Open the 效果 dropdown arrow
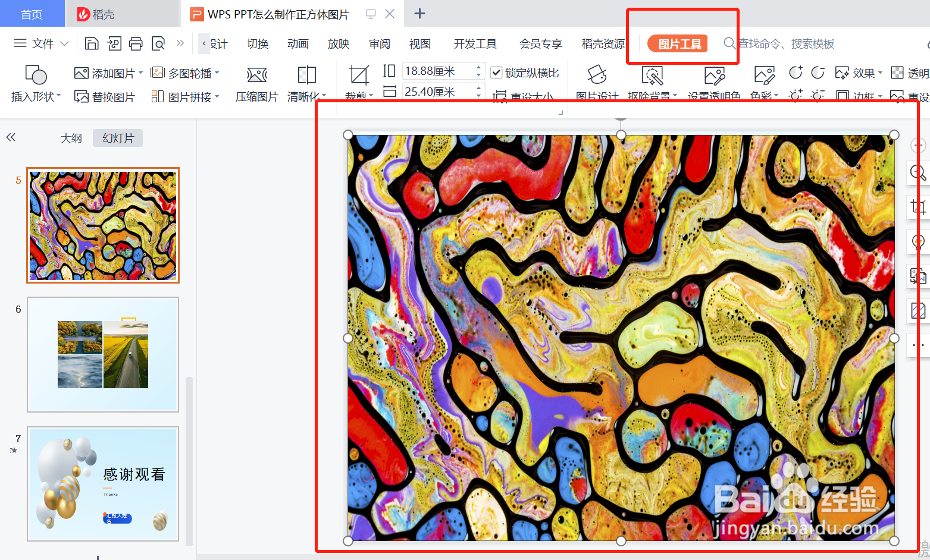Viewport: 930px width, 560px height. pyautogui.click(x=880, y=73)
